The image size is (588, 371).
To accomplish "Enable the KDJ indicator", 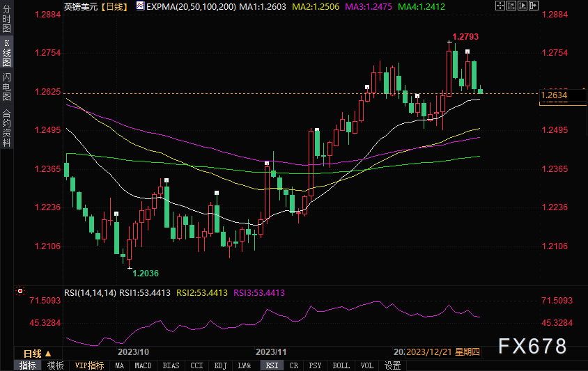I will click(x=220, y=365).
